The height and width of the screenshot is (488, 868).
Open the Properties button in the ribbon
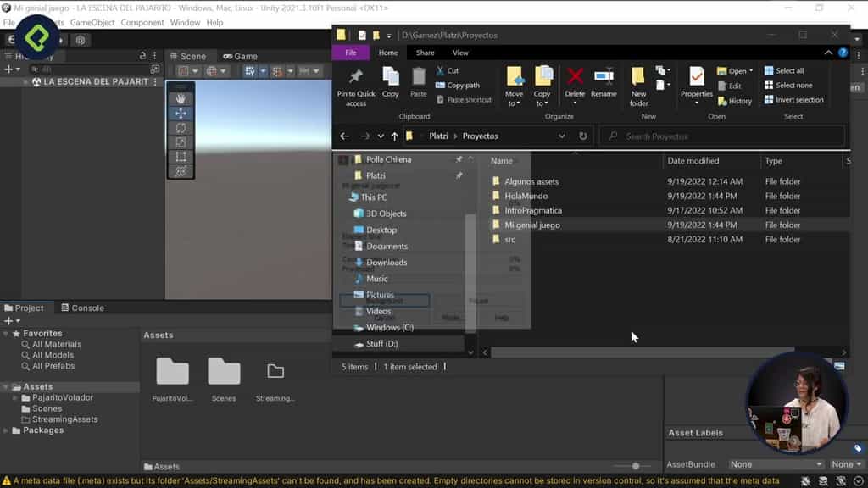click(x=698, y=82)
